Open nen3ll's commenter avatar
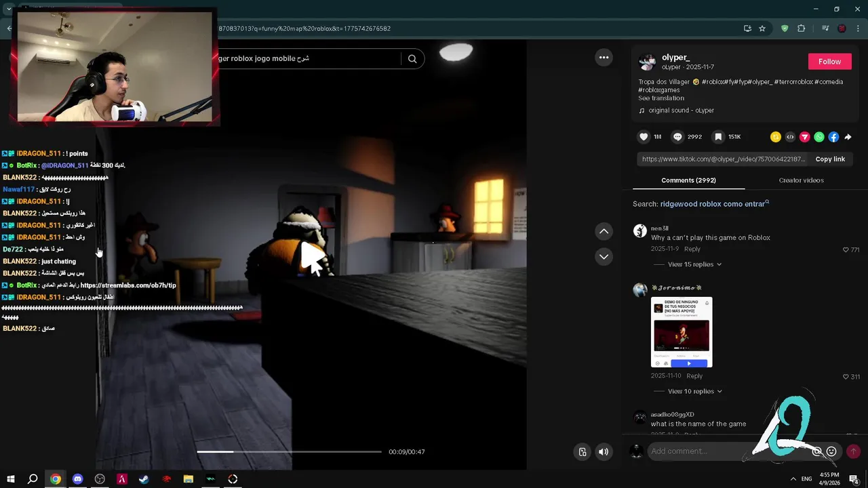868x488 pixels. [x=639, y=231]
